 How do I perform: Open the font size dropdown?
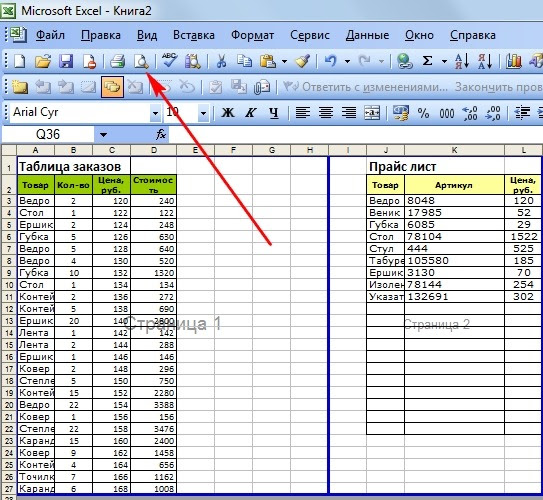[203, 113]
